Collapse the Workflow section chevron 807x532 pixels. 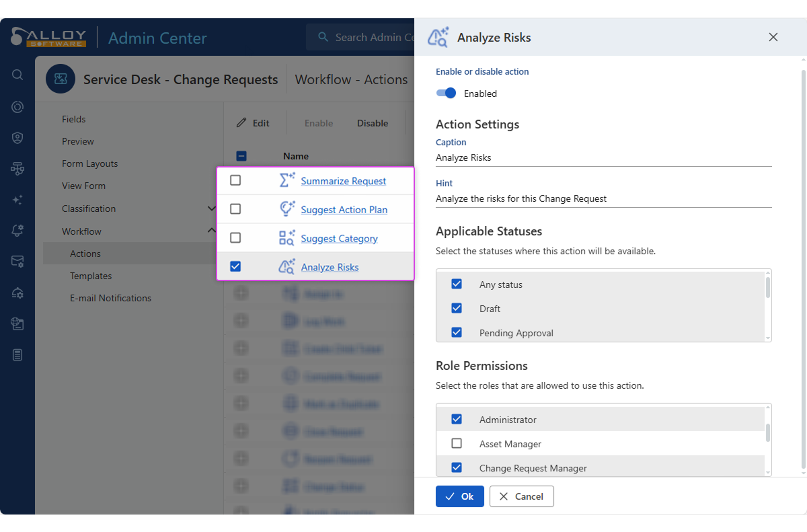click(212, 231)
